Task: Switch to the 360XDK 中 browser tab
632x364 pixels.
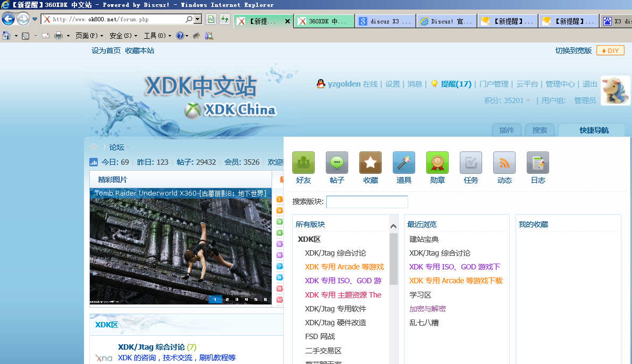Action: [324, 21]
